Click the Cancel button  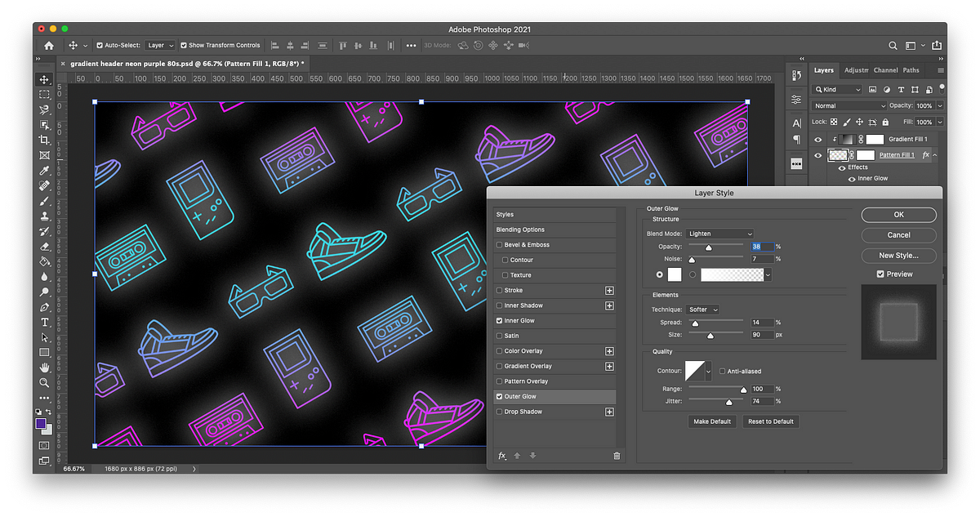coord(898,235)
